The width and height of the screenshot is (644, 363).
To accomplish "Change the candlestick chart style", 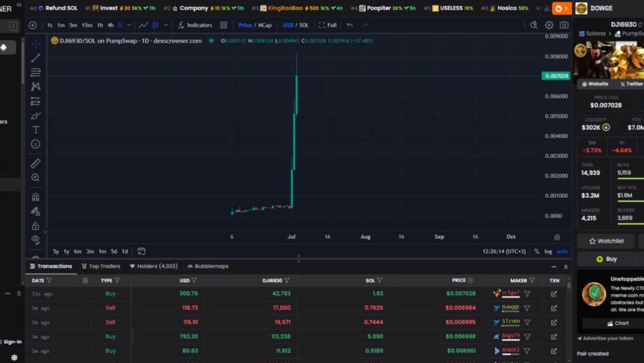I will click(155, 25).
